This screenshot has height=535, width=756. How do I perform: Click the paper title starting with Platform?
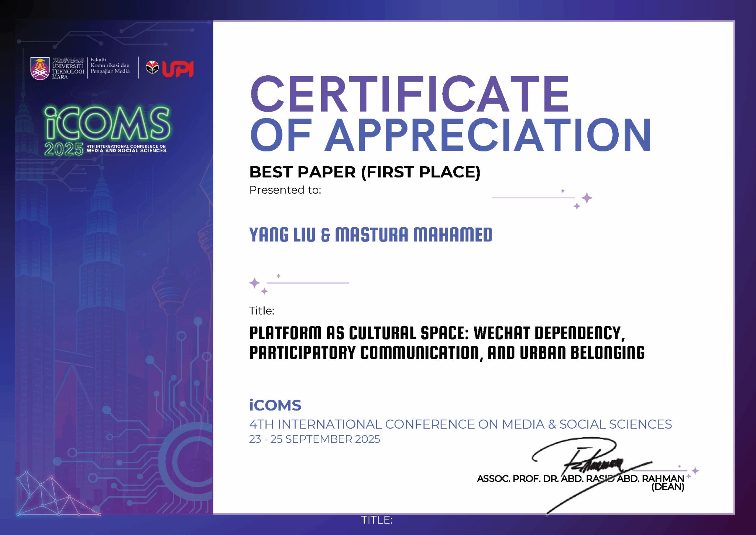click(x=447, y=343)
